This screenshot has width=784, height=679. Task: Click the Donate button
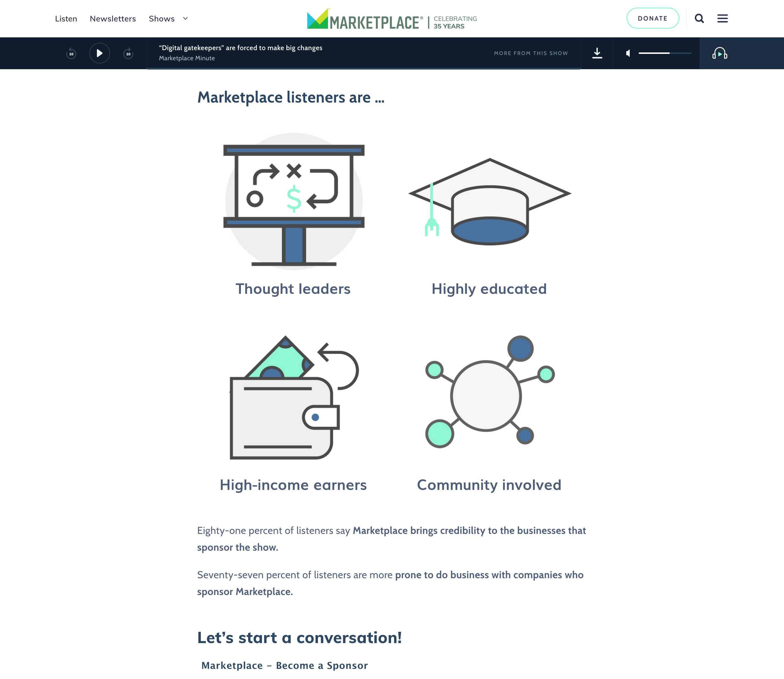point(652,18)
